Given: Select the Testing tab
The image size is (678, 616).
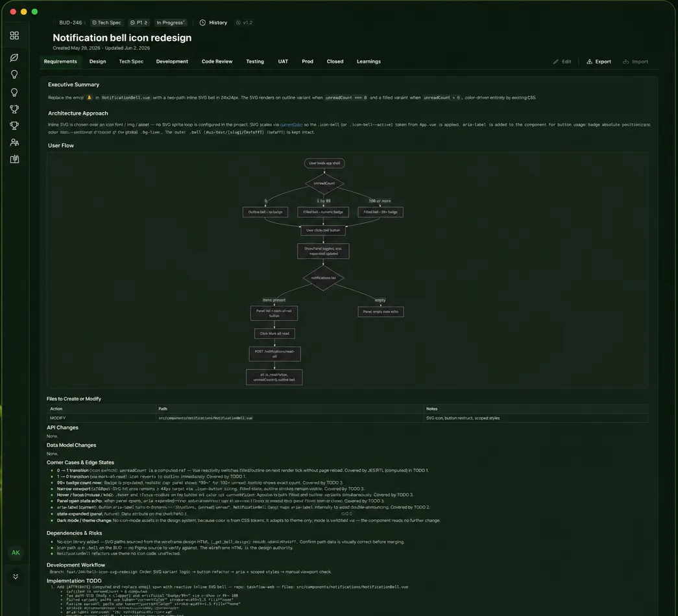Looking at the screenshot, I should (x=255, y=62).
